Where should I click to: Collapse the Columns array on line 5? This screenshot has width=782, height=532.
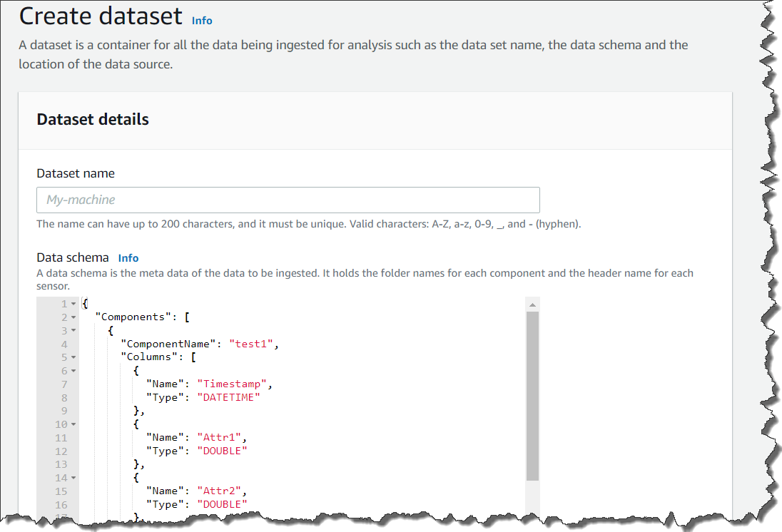pyautogui.click(x=73, y=357)
